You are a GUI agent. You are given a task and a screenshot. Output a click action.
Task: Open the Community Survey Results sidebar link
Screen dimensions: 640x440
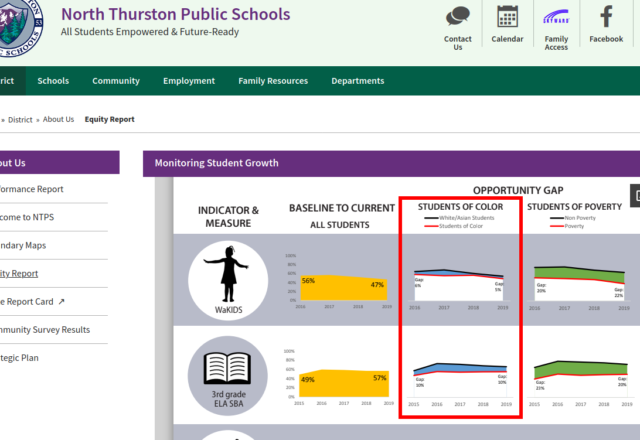[45, 329]
